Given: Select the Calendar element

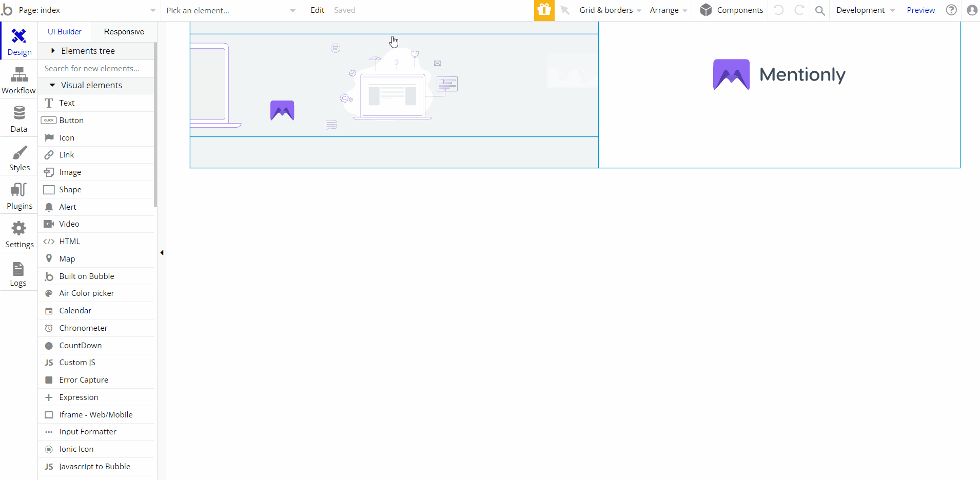Looking at the screenshot, I should pyautogui.click(x=96, y=311).
